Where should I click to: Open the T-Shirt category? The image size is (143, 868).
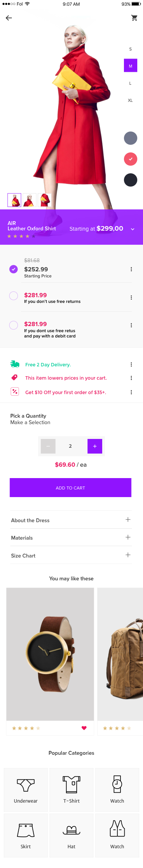(71, 789)
